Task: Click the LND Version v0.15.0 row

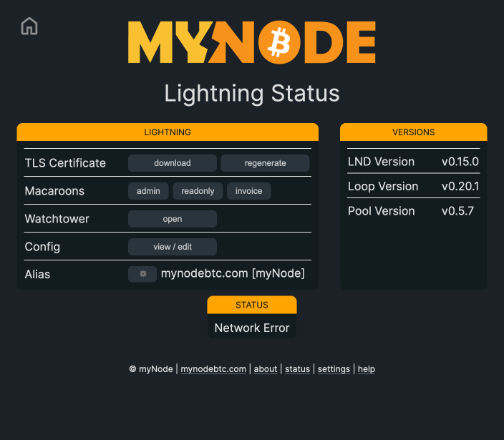Action: tap(413, 162)
